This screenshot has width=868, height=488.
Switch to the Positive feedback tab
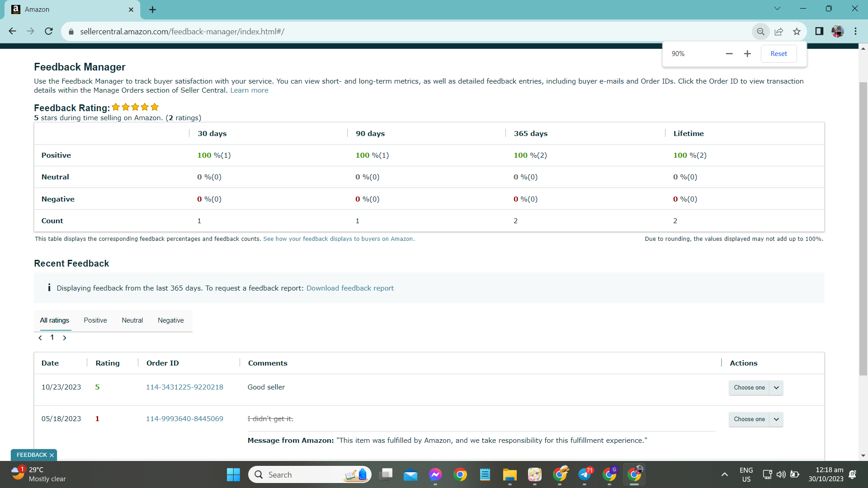pyautogui.click(x=95, y=320)
